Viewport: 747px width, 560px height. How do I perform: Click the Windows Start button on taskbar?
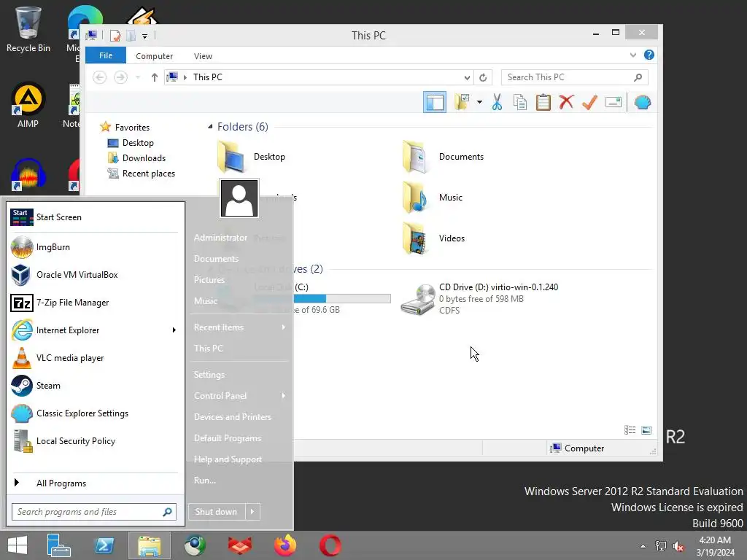tap(18, 545)
